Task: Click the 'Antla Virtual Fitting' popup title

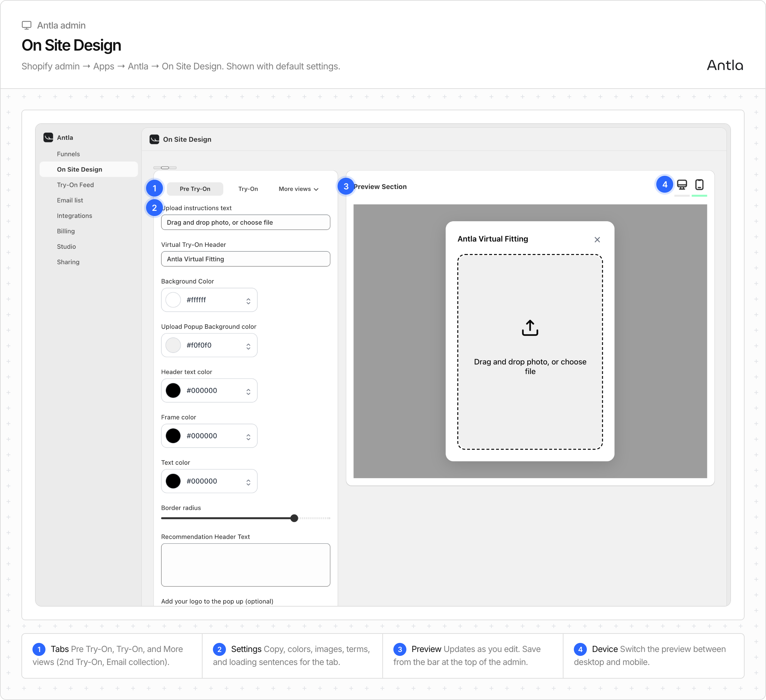Action: 492,239
